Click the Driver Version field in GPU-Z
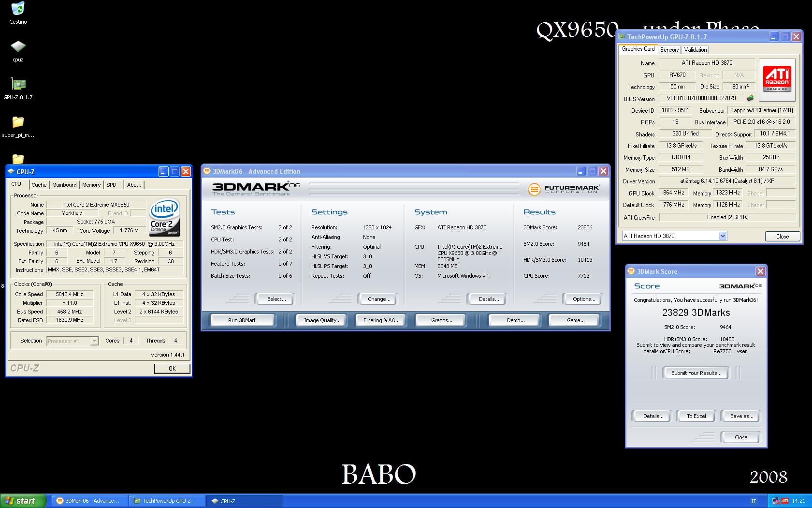Viewport: 812px width, 508px height. 727,181
